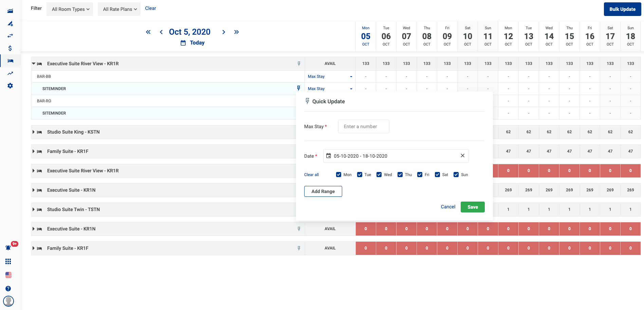Viewport: 644px width, 310px height.
Task: Click the dollar sign rates icon
Action: click(10, 48)
